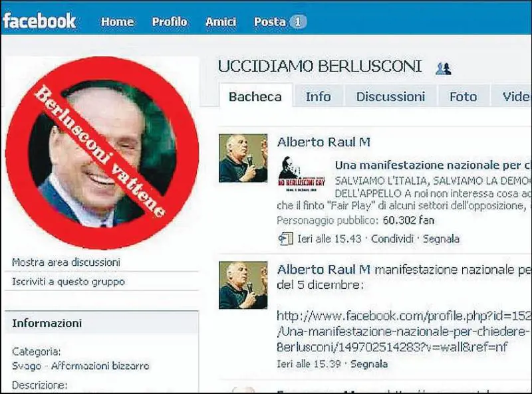Click the shared-link icon next to Ieri alle 15.43

(285, 239)
